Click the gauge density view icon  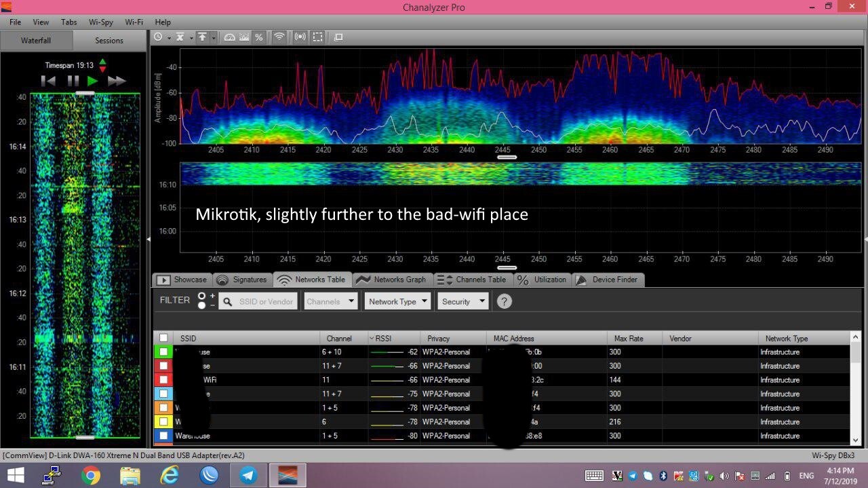click(229, 37)
